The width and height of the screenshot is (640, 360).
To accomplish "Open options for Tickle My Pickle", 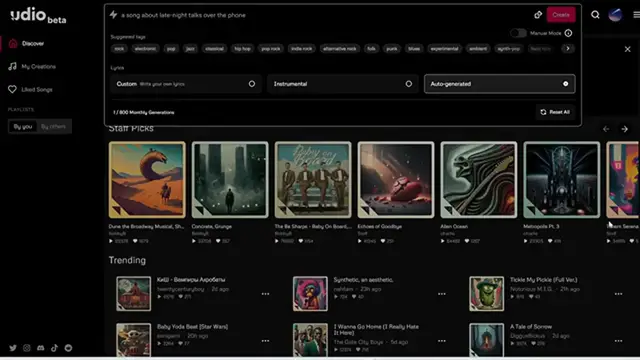I will (618, 294).
